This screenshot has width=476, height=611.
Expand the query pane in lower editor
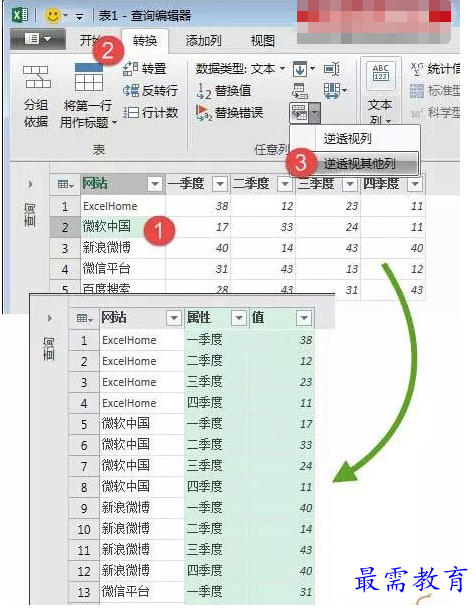[49, 318]
